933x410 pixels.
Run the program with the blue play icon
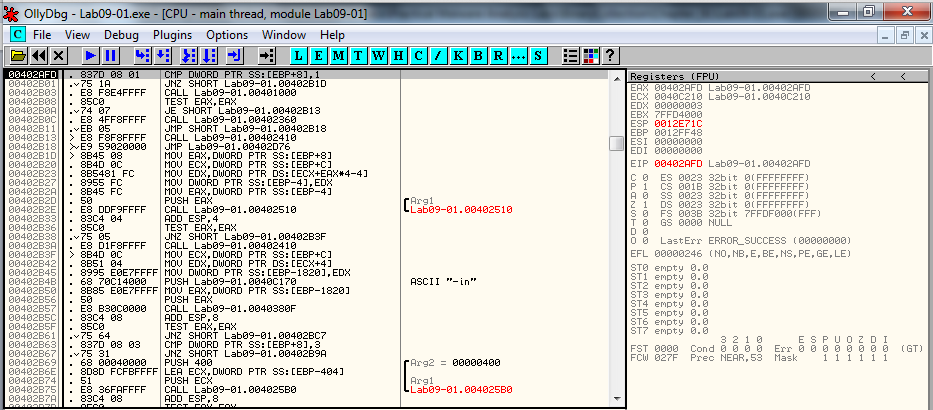91,56
